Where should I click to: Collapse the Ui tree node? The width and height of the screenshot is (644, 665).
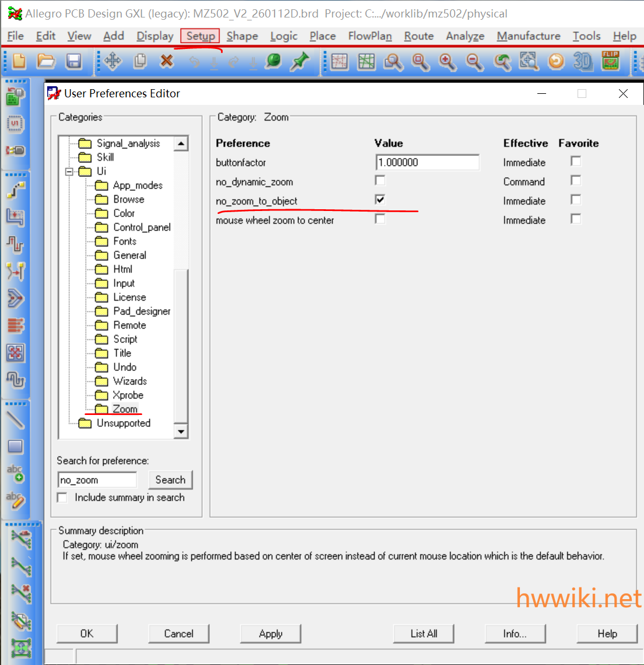[x=69, y=171]
